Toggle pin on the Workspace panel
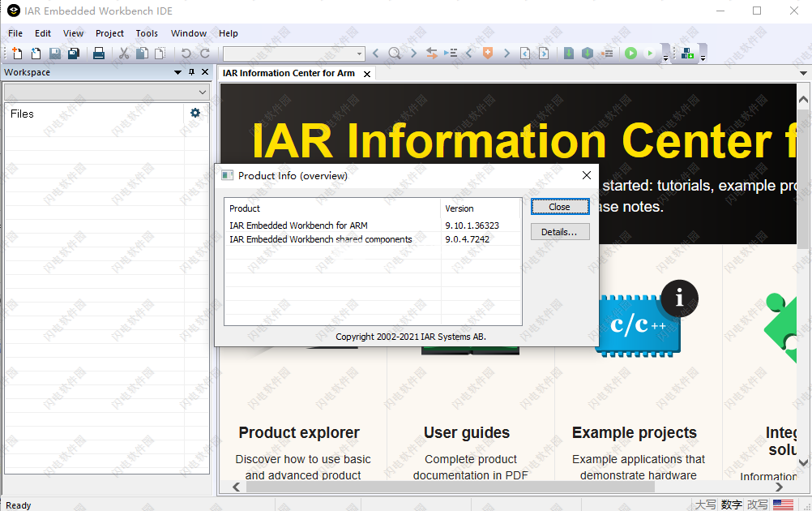This screenshot has height=511, width=812. tap(192, 72)
